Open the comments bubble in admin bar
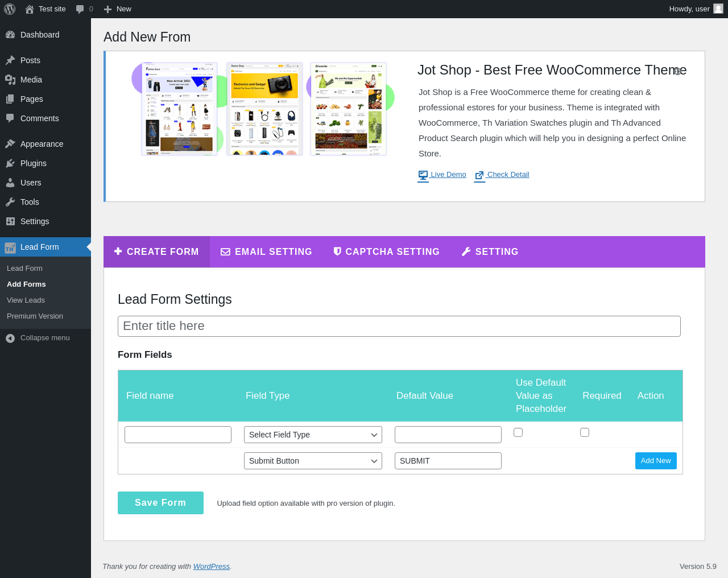728x578 pixels. [80, 9]
